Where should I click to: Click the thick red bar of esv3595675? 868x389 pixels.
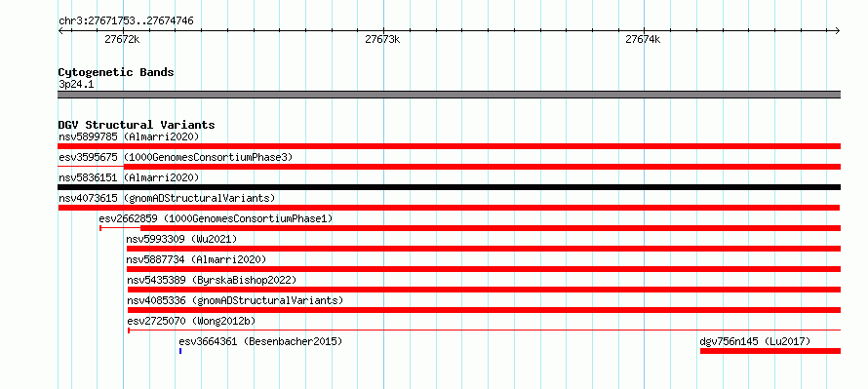(482, 167)
